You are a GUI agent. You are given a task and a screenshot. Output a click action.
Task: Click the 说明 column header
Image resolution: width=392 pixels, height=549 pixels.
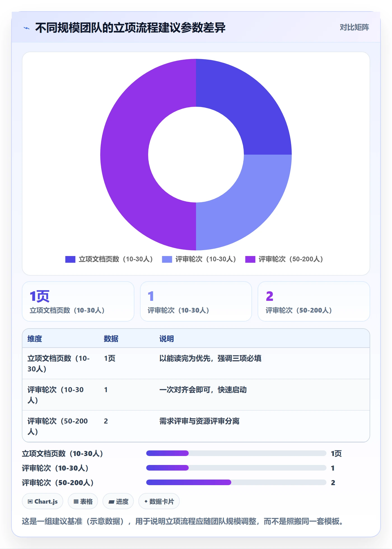167,339
